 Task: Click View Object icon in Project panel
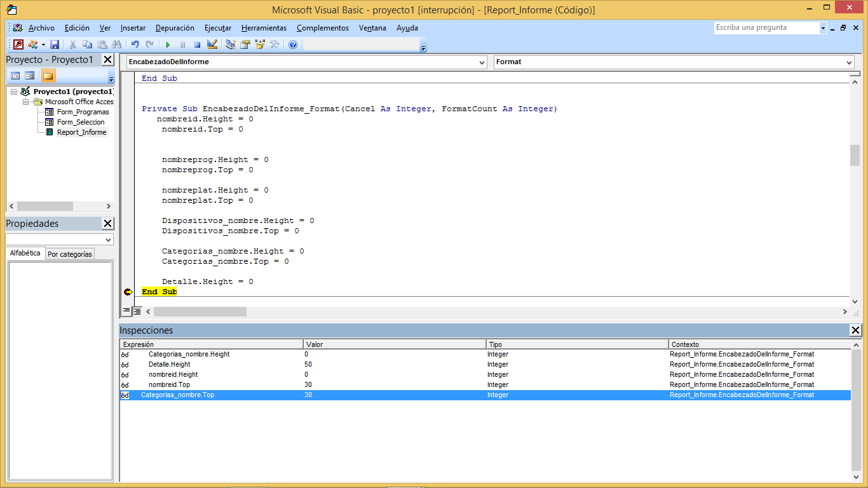tap(29, 76)
